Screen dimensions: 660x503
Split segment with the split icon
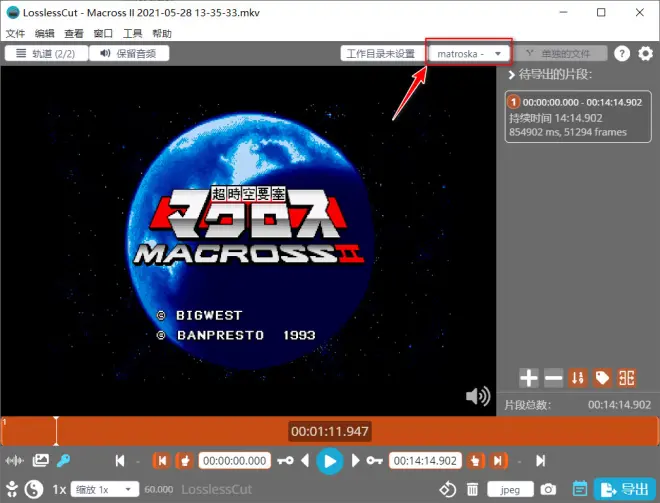[627, 378]
